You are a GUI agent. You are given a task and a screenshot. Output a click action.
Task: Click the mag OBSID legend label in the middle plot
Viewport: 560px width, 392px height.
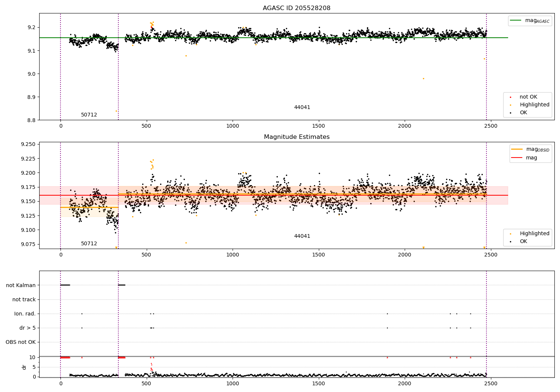pyautogui.click(x=538, y=149)
